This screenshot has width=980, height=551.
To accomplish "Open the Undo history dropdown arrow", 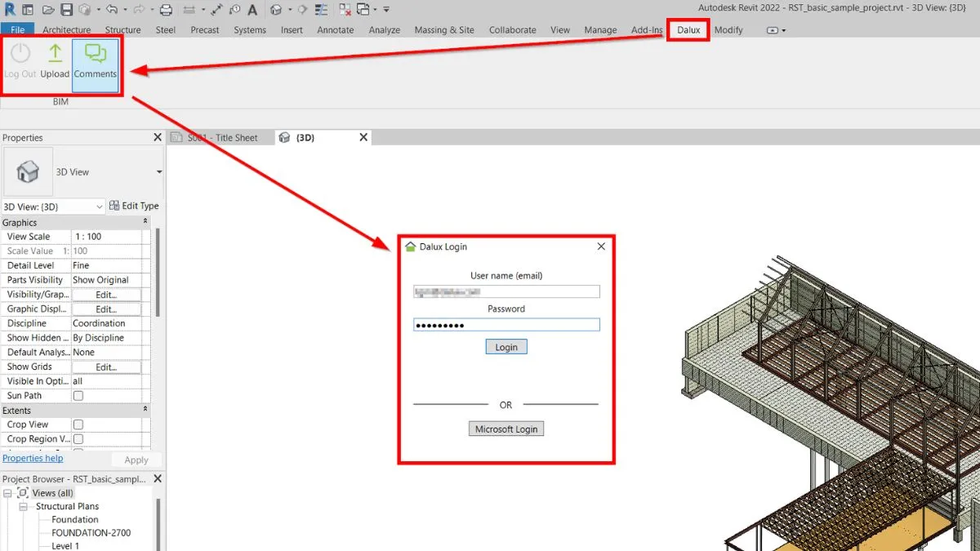I will click(x=125, y=10).
